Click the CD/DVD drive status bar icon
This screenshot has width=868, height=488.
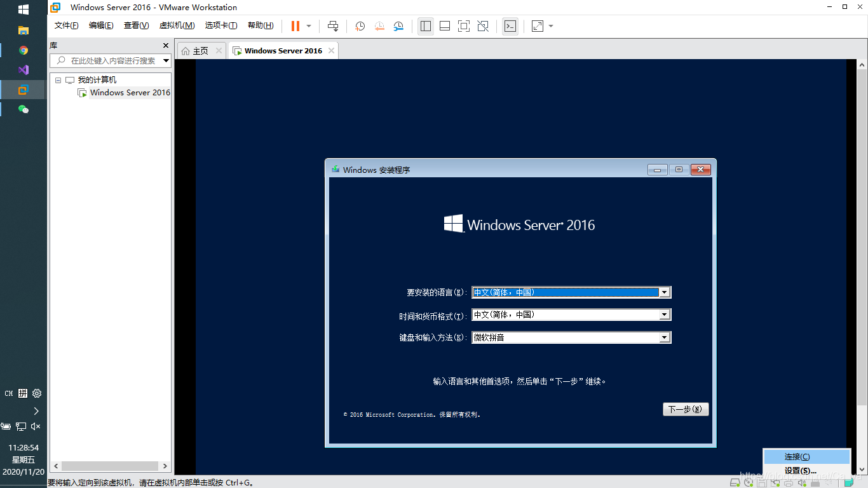click(749, 483)
